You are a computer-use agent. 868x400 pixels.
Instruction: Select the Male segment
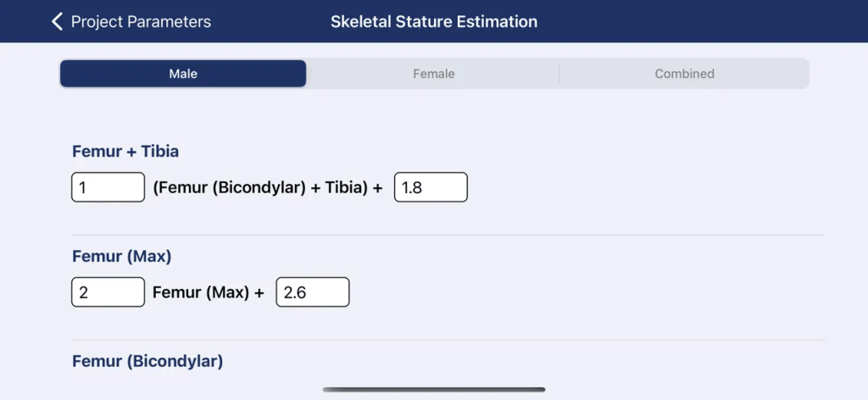(183, 74)
